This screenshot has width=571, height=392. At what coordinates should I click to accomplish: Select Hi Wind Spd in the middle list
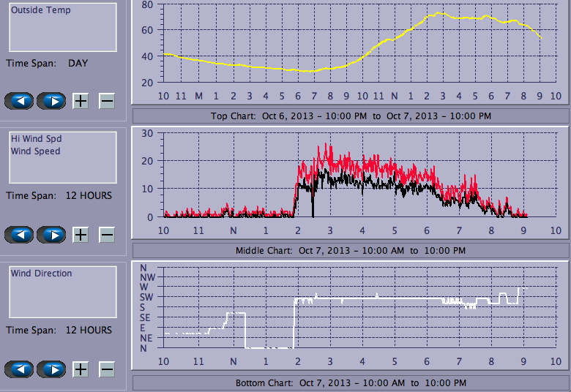pos(36,138)
